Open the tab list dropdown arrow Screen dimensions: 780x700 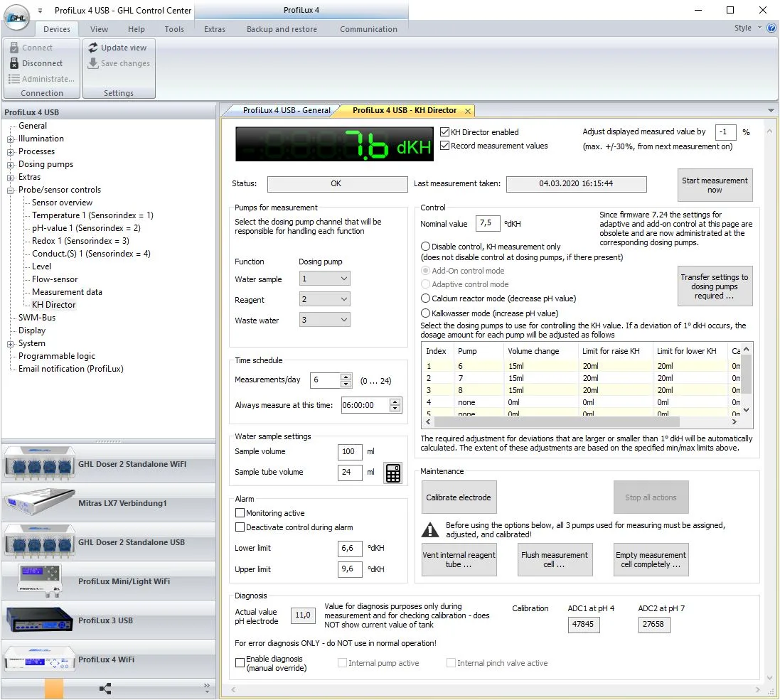[771, 110]
